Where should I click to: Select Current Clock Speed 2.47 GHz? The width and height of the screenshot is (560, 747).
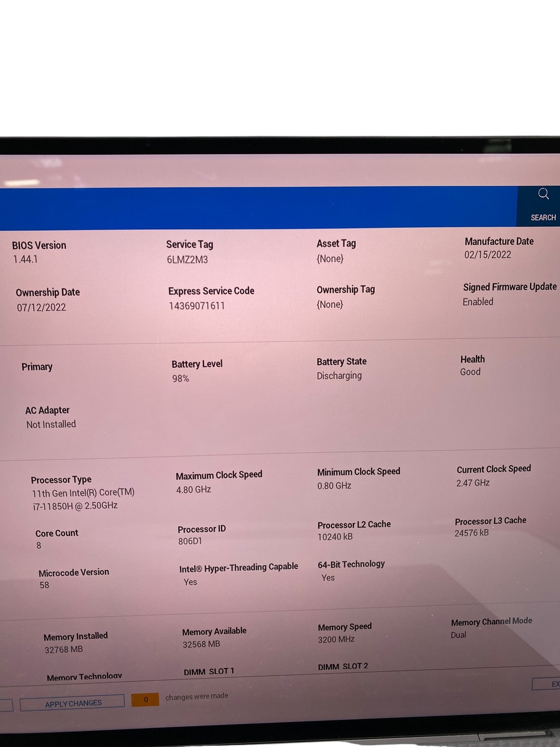coord(473,483)
